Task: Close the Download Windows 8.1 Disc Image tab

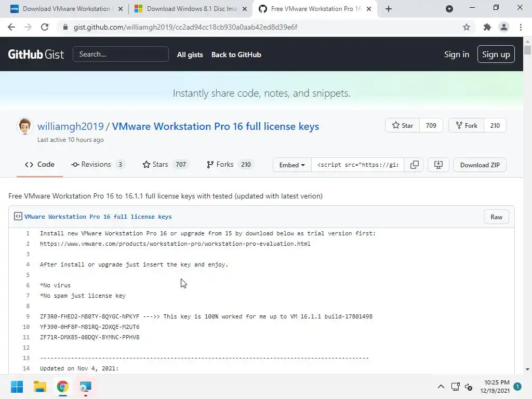Action: pos(245,9)
